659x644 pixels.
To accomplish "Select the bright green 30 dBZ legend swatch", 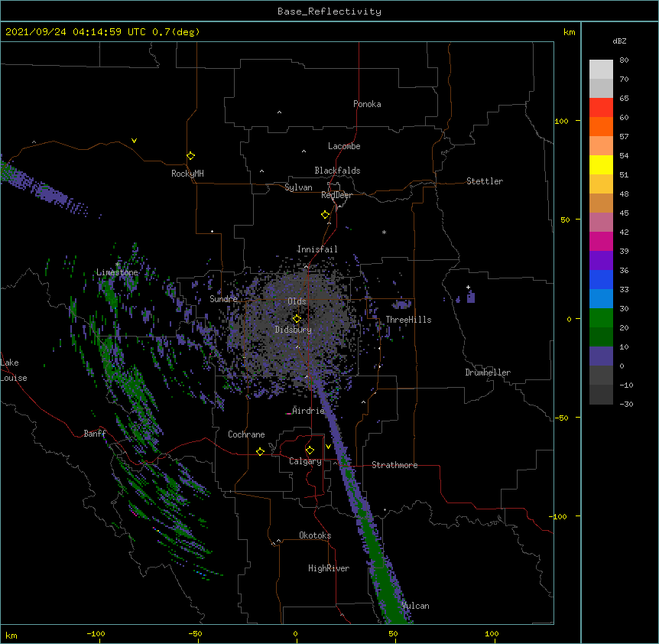I will point(601,318).
